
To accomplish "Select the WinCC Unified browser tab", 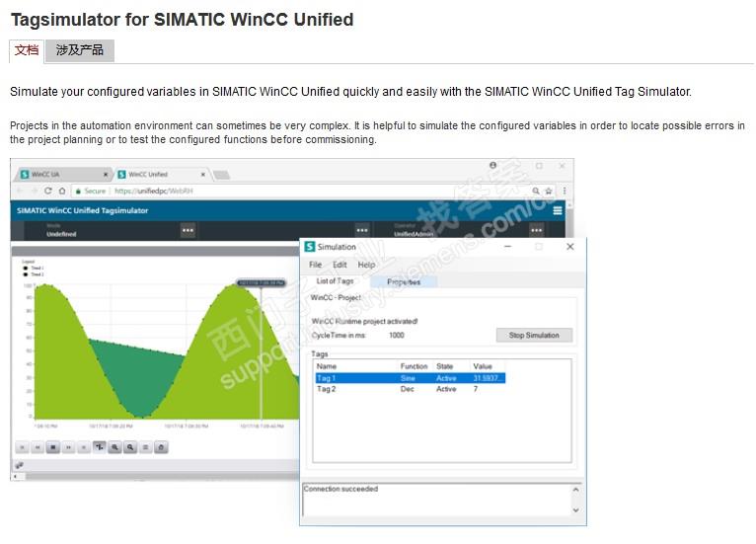I will (x=161, y=174).
